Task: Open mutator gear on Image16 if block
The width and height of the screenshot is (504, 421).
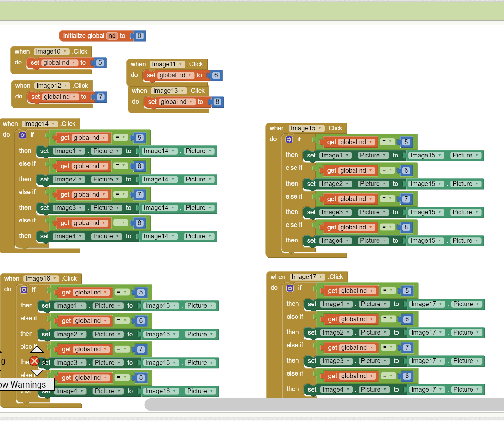Action: 24,290
